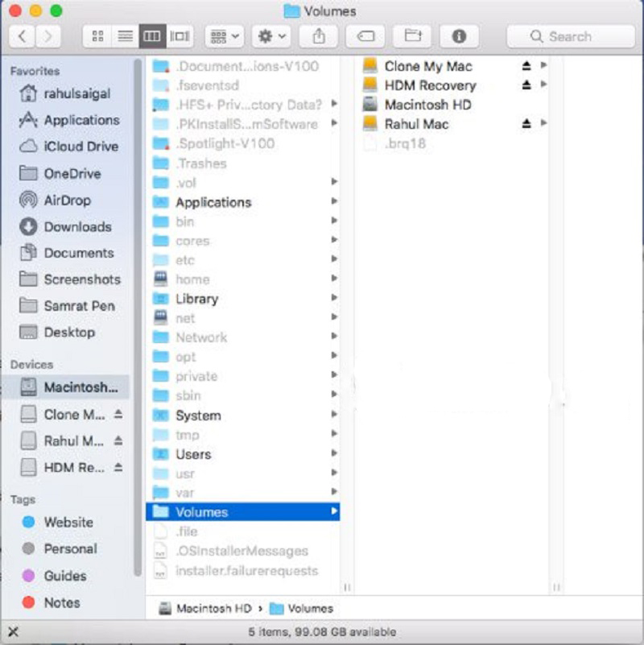644x645 pixels.
Task: Click in the Search field
Action: pyautogui.click(x=571, y=36)
